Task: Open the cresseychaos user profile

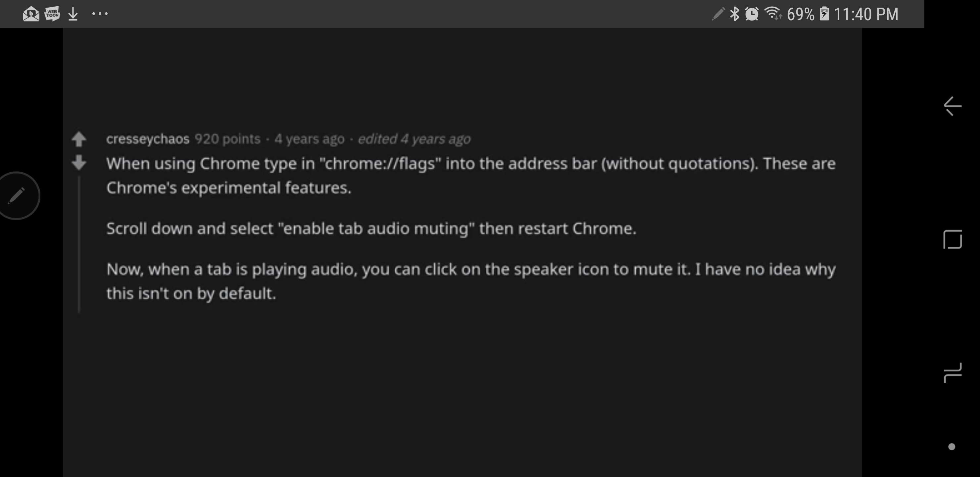Action: click(x=148, y=139)
